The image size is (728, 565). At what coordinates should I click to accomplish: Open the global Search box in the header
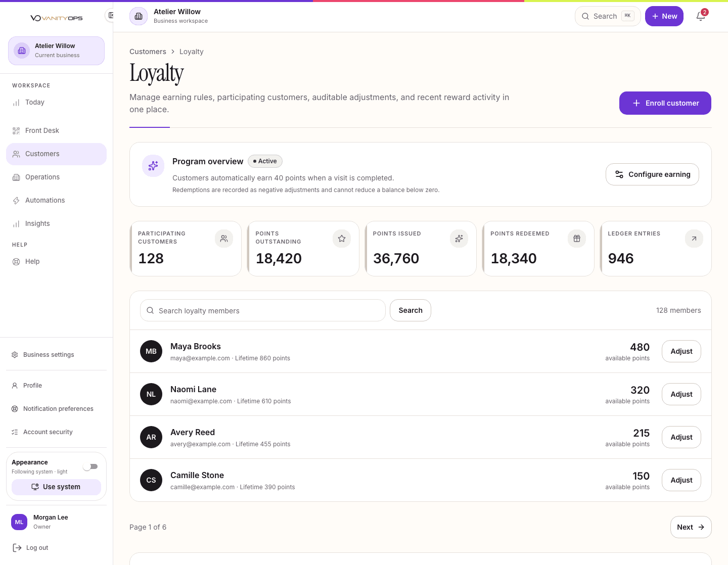pyautogui.click(x=608, y=16)
